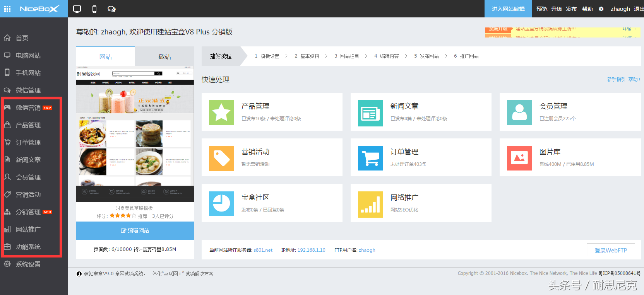Open the blue cart 订单管理 tile icon
The height and width of the screenshot is (295, 644).
pos(370,158)
